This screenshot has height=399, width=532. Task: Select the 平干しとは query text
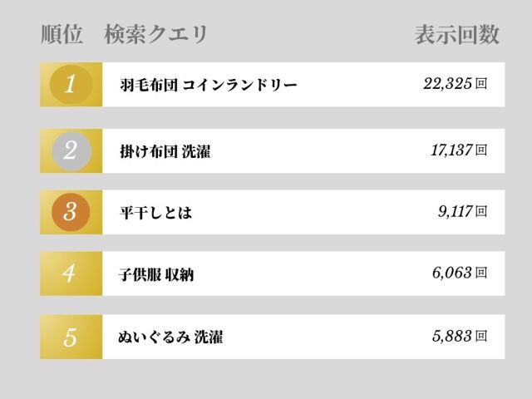click(x=155, y=212)
